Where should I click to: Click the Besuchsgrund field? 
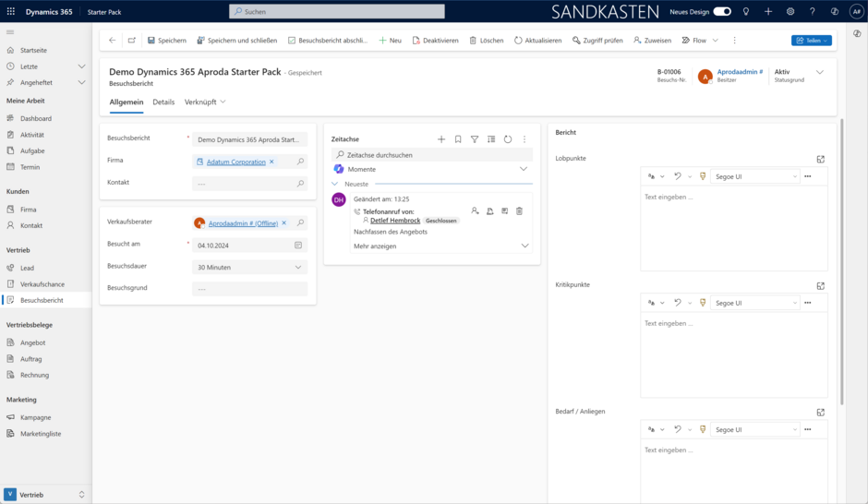click(249, 289)
